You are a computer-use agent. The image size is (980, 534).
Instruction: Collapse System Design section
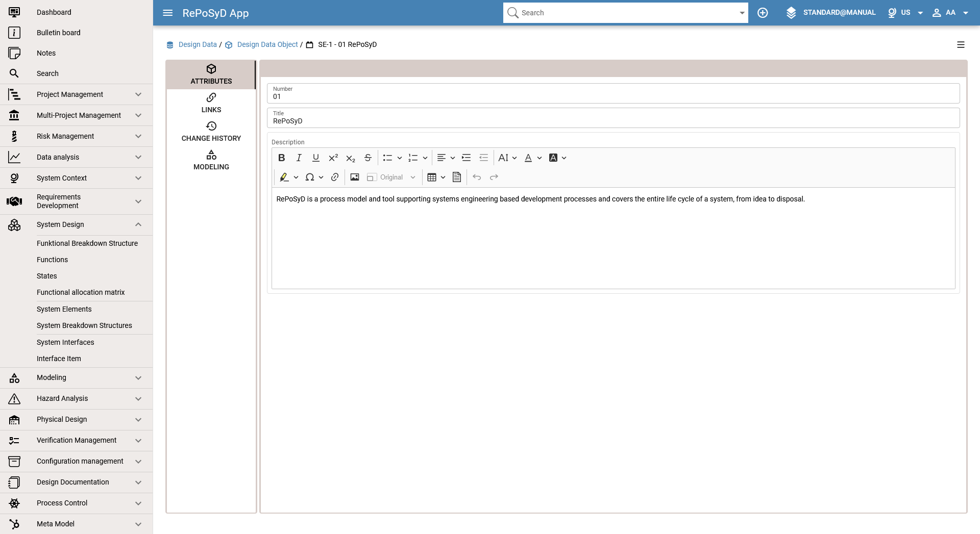click(x=77, y=224)
